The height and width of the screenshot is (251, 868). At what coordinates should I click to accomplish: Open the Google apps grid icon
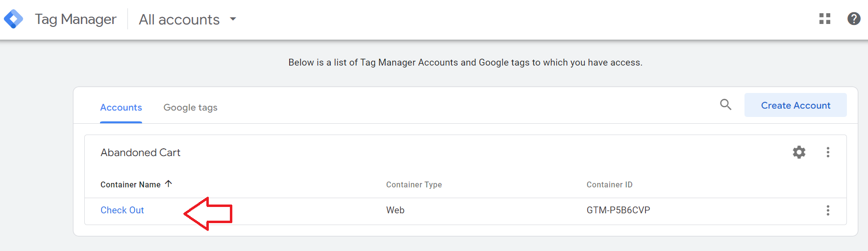click(825, 19)
